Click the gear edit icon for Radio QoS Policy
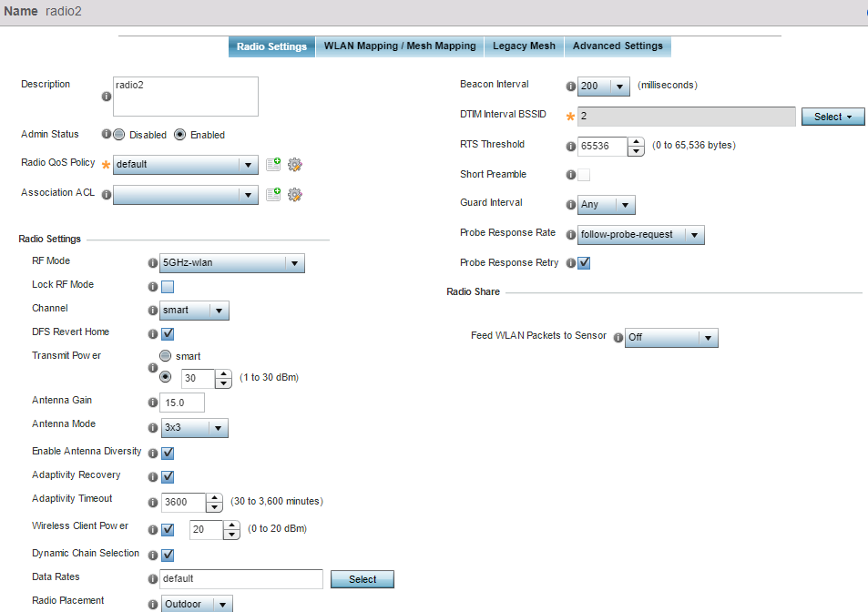 pos(294,165)
